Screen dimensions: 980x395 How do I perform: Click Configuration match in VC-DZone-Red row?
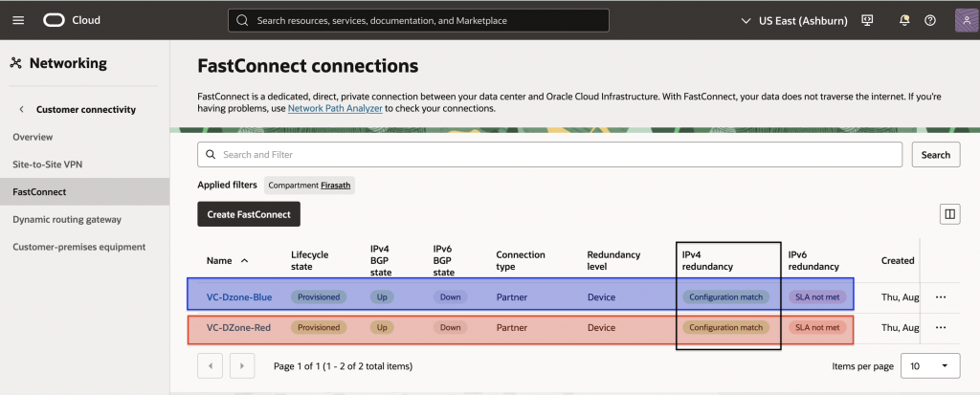point(725,327)
